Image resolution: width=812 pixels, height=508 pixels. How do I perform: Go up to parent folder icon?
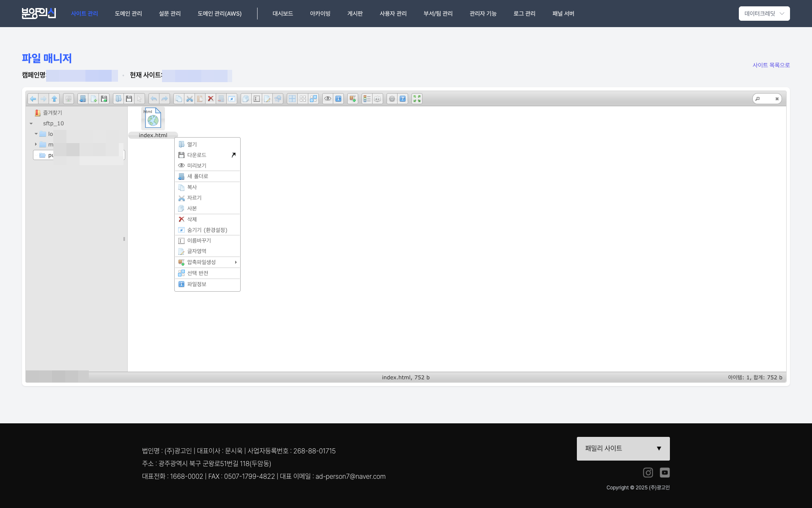pyautogui.click(x=54, y=99)
